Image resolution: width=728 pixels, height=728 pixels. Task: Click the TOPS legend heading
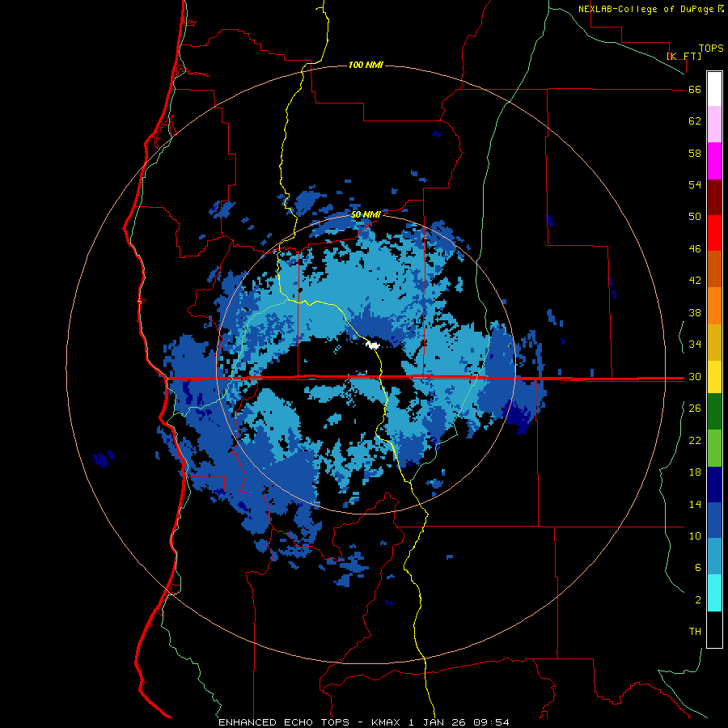click(711, 48)
